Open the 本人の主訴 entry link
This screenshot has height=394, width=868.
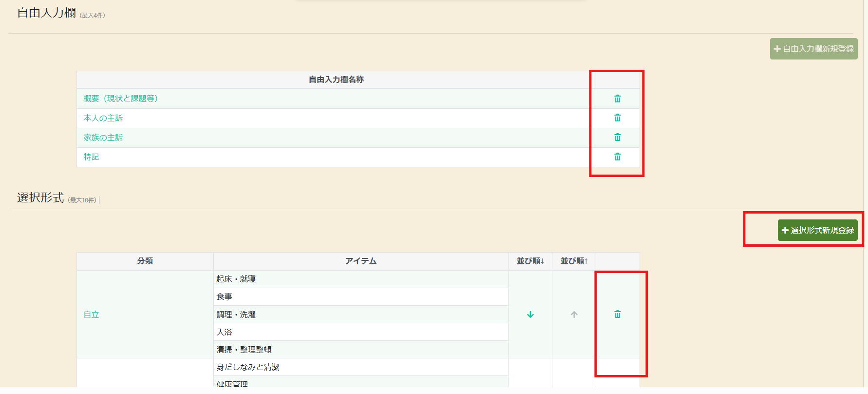103,118
